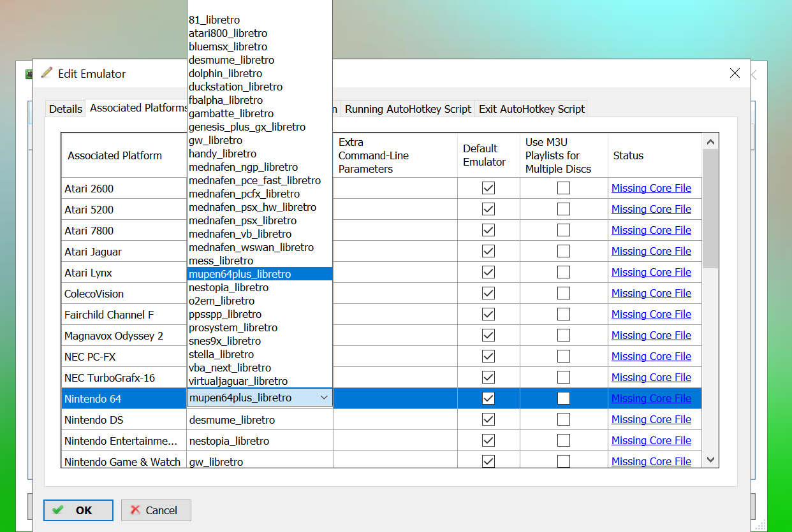Image resolution: width=792 pixels, height=532 pixels.
Task: Switch to the Details tab
Action: (66, 109)
